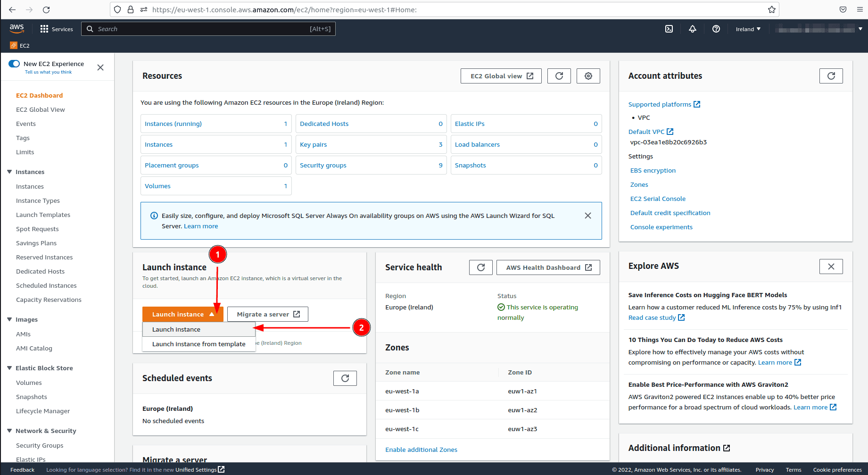The height and width of the screenshot is (475, 868).
Task: Select the euw1-az3 zone ID cell
Action: point(522,429)
